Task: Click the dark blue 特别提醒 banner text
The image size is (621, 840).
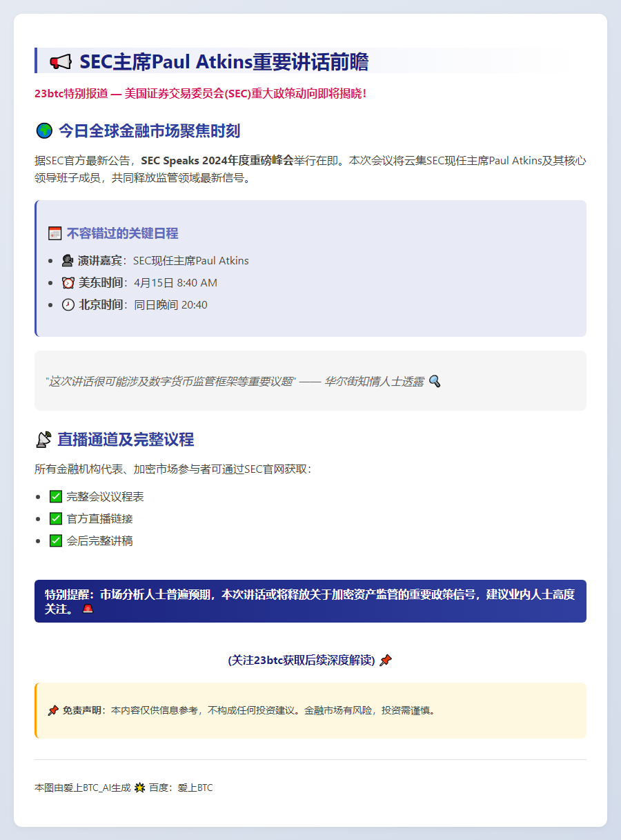Action: (x=310, y=601)
